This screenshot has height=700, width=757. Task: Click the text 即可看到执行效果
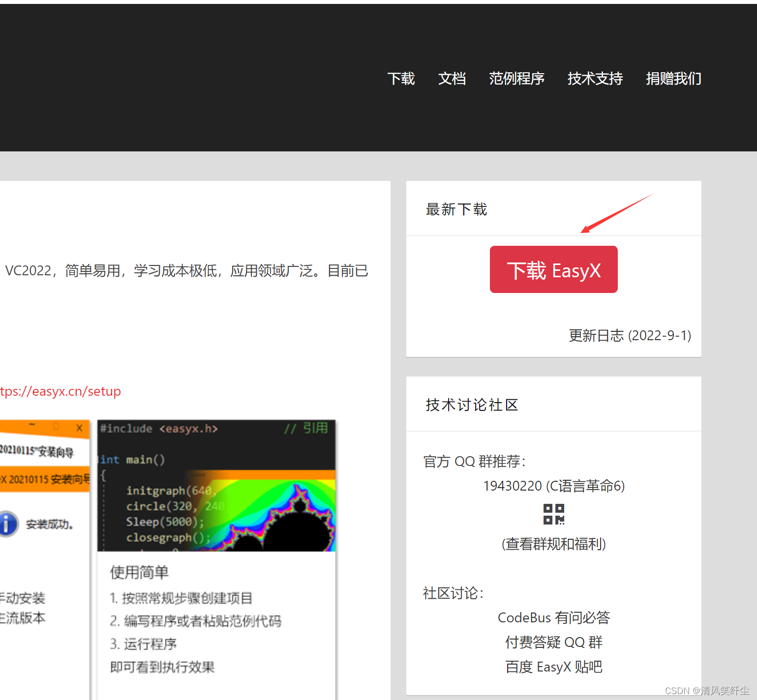162,667
